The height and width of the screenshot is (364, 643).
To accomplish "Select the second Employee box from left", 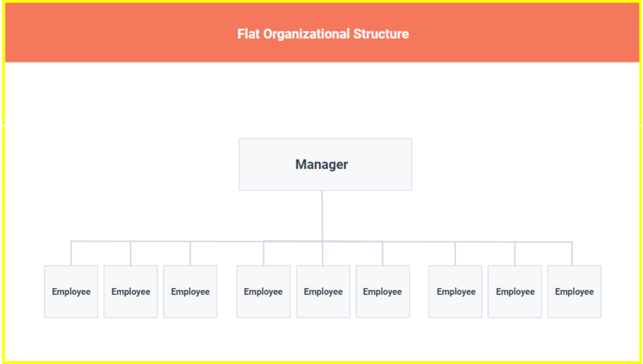I will coord(131,291).
